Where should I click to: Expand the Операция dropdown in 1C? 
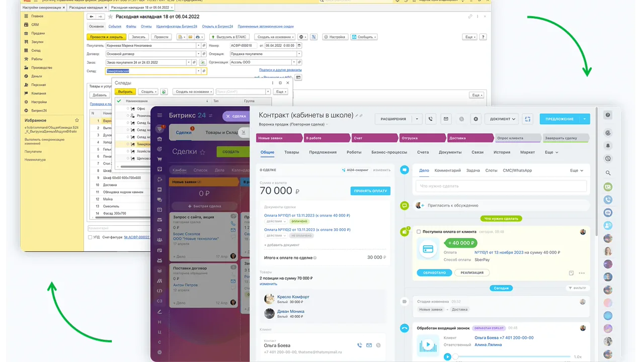point(299,54)
